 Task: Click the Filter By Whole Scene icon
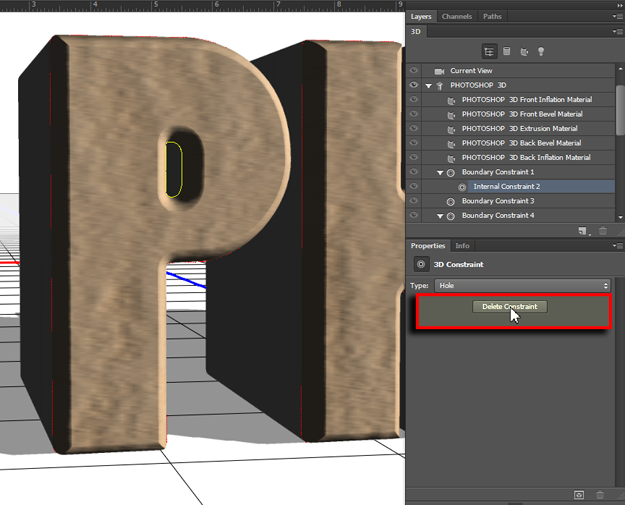click(x=489, y=51)
